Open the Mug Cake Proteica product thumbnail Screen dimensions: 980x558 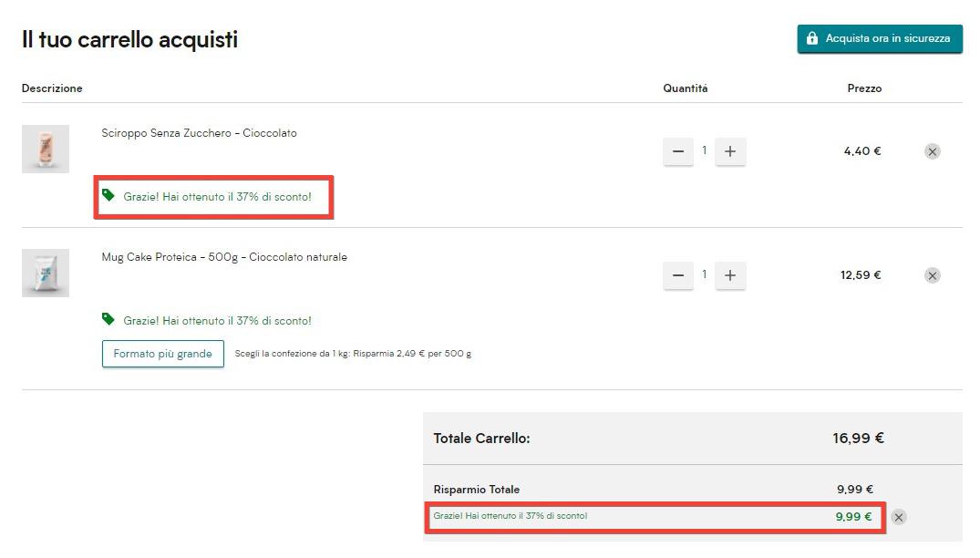(46, 273)
